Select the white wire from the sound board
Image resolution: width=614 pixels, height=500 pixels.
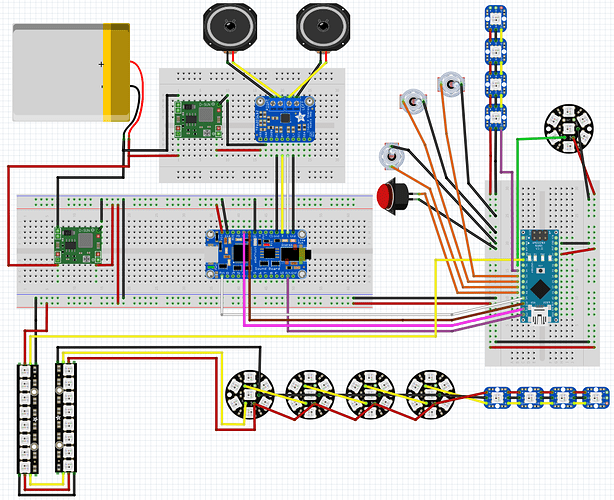[x=337, y=314]
